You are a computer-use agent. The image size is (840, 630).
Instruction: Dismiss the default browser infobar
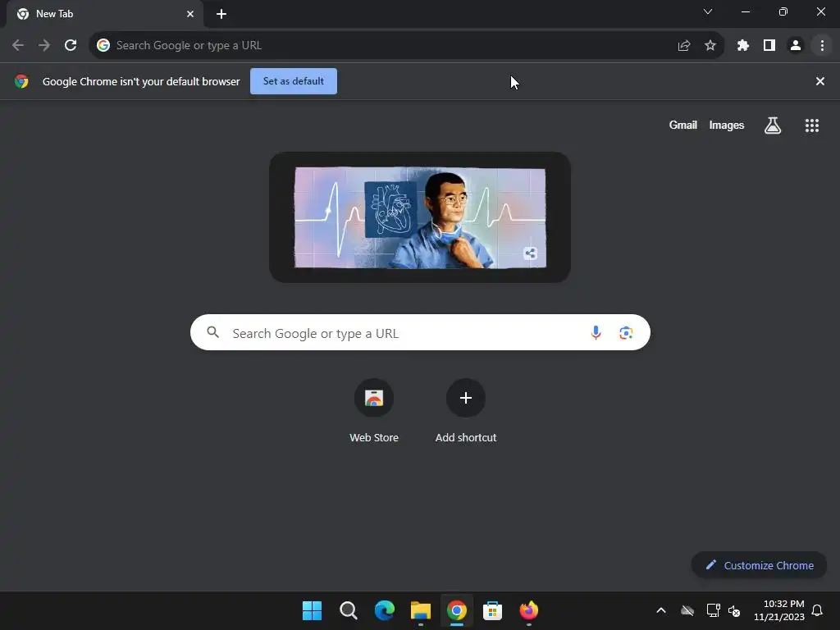pos(819,81)
